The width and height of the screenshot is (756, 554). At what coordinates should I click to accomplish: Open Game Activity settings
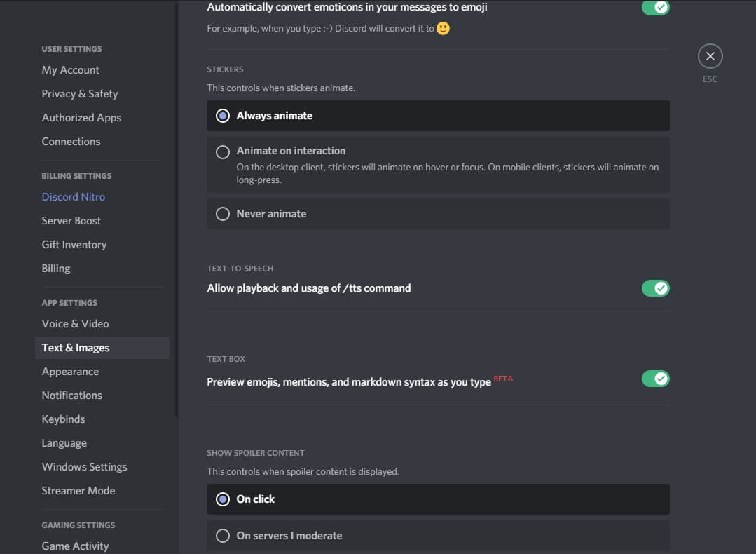(76, 546)
